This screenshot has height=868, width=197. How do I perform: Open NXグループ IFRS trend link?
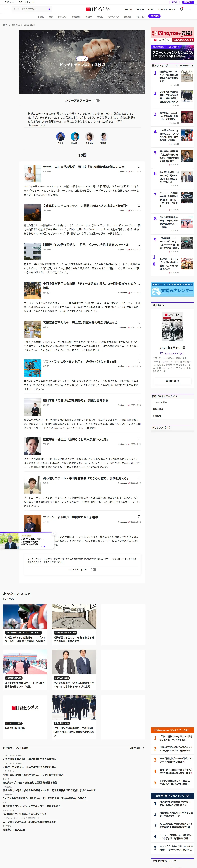click(x=30, y=783)
